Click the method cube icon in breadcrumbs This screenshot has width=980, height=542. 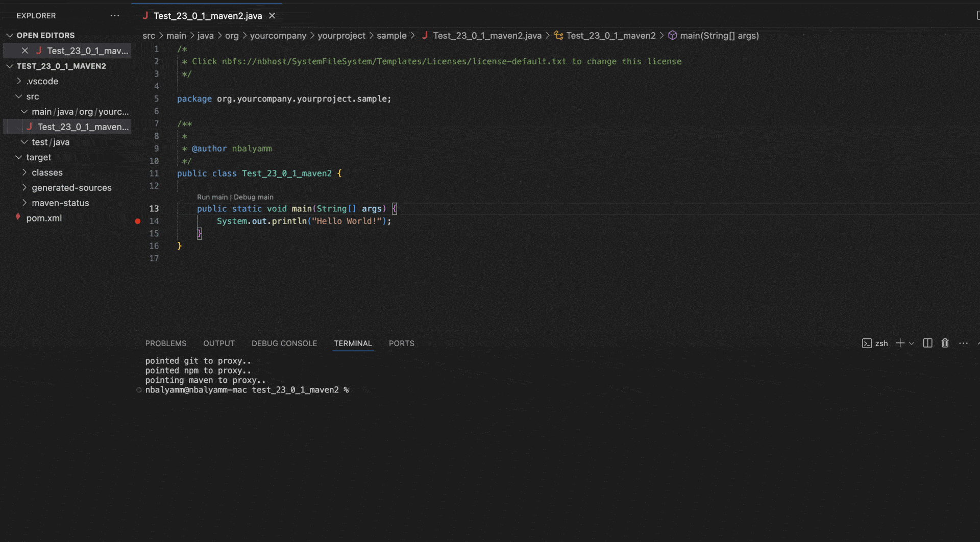pos(673,35)
